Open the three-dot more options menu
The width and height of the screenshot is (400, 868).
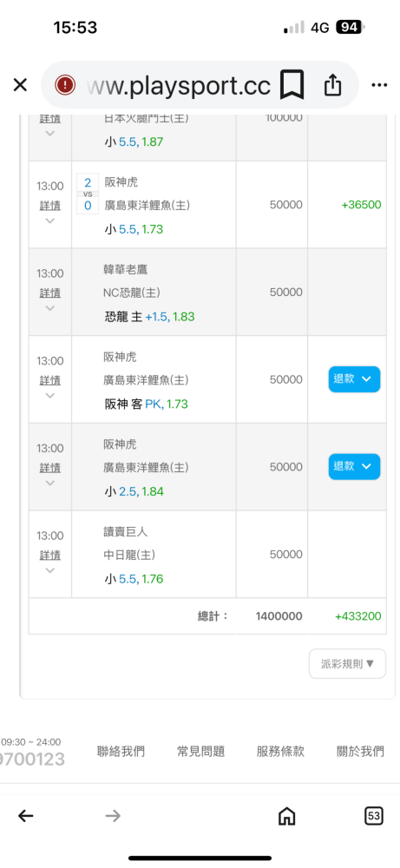[x=379, y=85]
